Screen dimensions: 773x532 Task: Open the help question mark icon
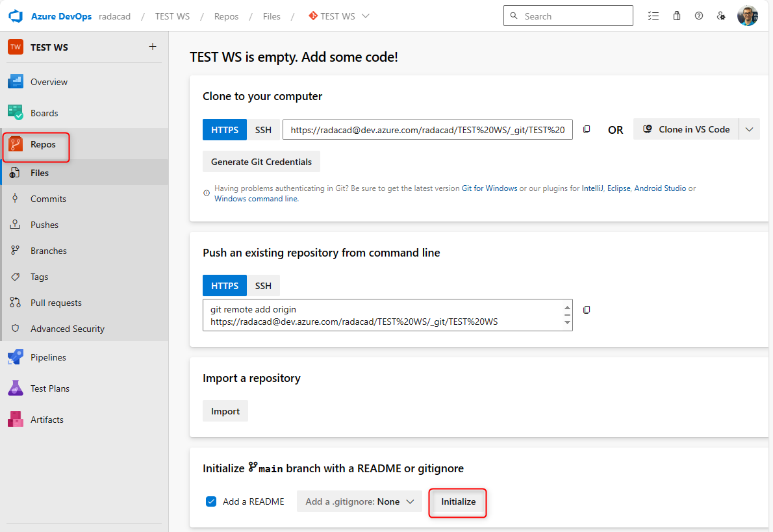click(x=699, y=16)
